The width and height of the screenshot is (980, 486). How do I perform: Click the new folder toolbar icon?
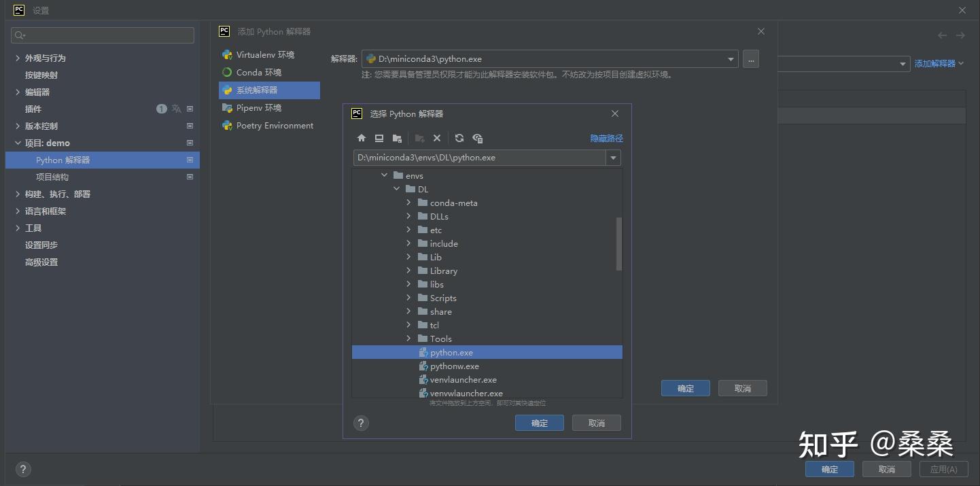pyautogui.click(x=419, y=138)
